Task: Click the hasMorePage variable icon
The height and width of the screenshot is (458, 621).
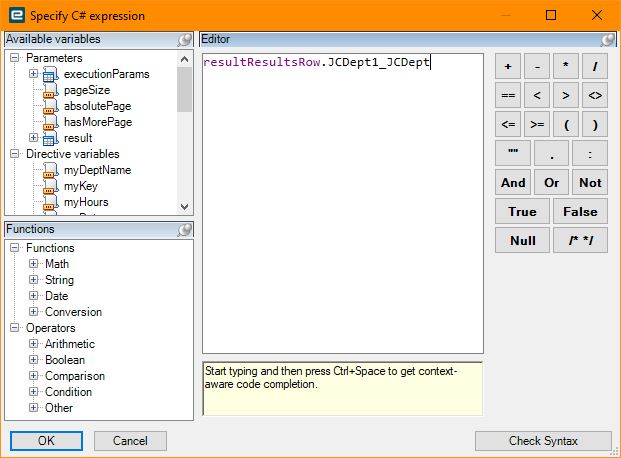Action: (50, 122)
